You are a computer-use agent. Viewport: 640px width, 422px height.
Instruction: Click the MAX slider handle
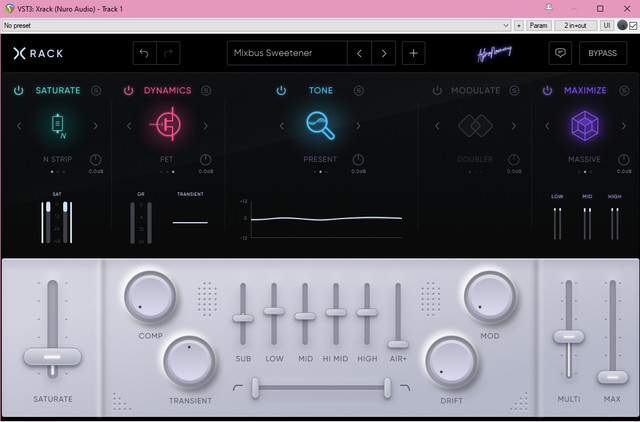(x=613, y=377)
